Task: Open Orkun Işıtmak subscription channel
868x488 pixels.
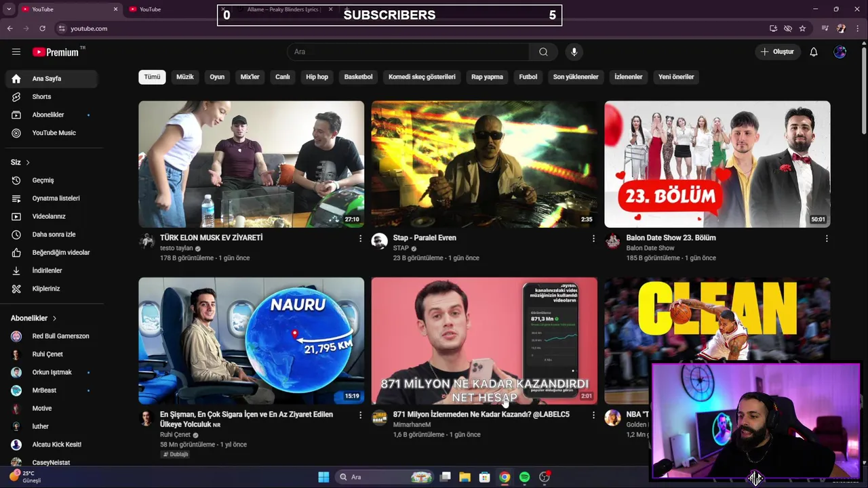Action: pos(52,372)
